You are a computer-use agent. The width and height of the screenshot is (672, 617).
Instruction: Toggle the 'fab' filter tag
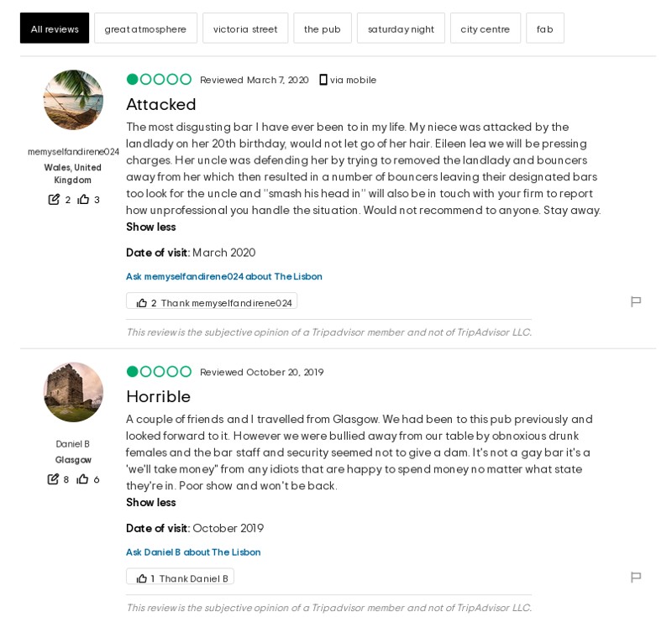point(544,29)
